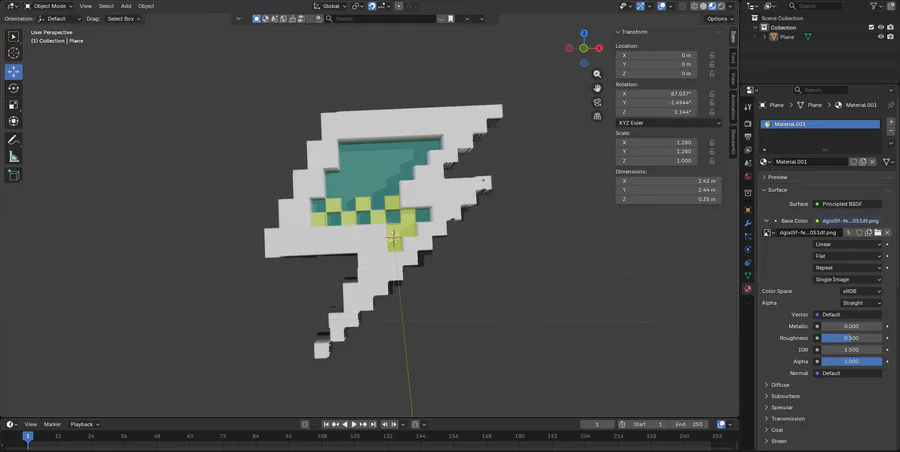The width and height of the screenshot is (900, 452).
Task: Open the timeline Playback menu
Action: pyautogui.click(x=84, y=424)
